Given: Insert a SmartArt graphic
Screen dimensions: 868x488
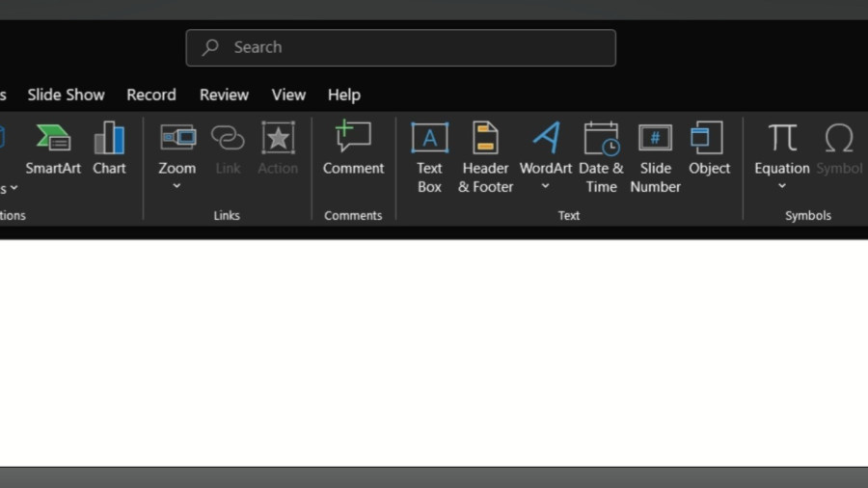Looking at the screenshot, I should tap(53, 149).
